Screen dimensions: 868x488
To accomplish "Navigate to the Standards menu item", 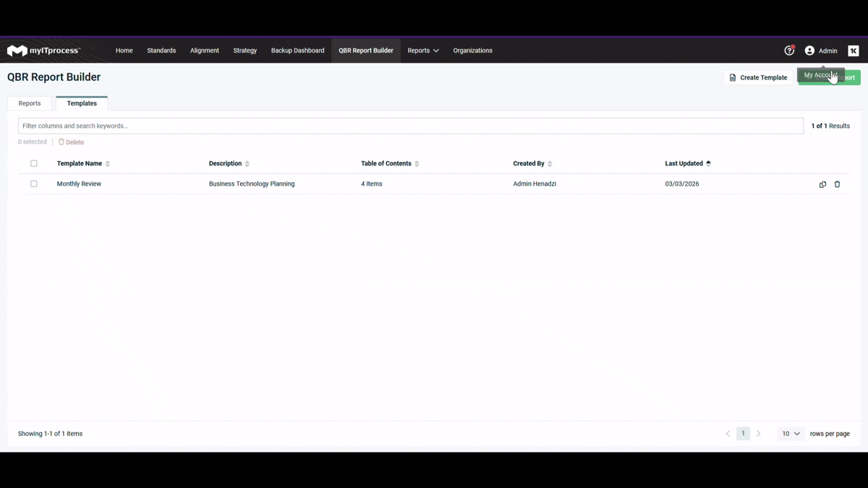I will click(161, 51).
